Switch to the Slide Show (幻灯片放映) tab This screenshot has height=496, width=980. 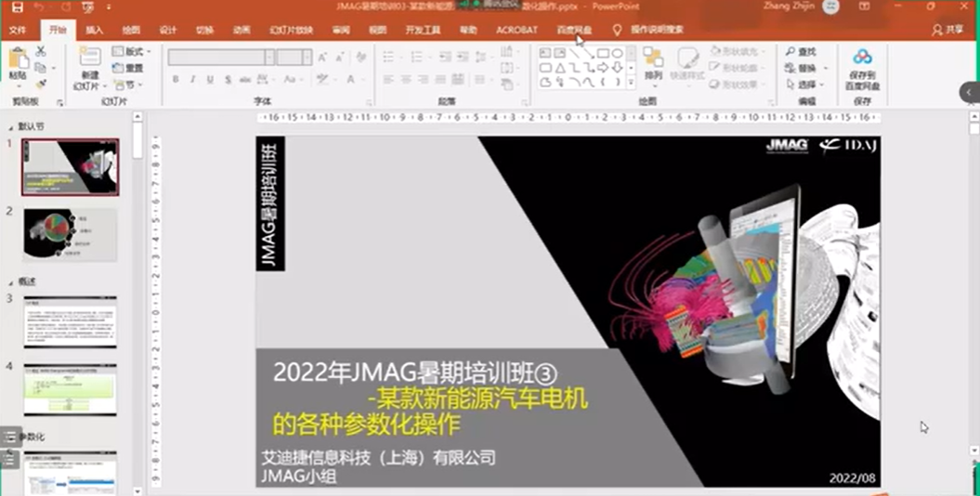(x=291, y=30)
